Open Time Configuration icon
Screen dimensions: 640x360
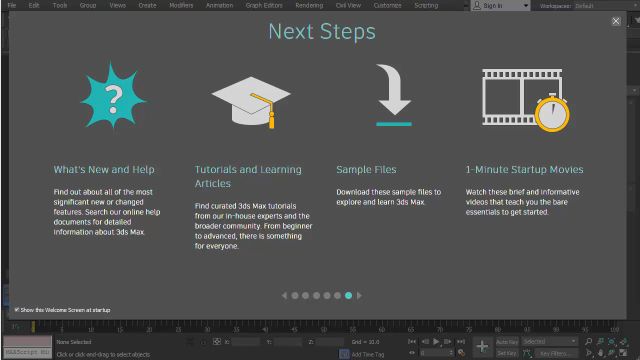[461, 353]
